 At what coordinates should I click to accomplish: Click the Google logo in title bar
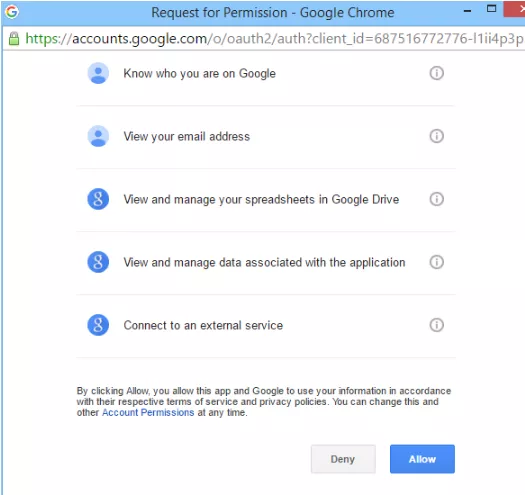[x=12, y=12]
